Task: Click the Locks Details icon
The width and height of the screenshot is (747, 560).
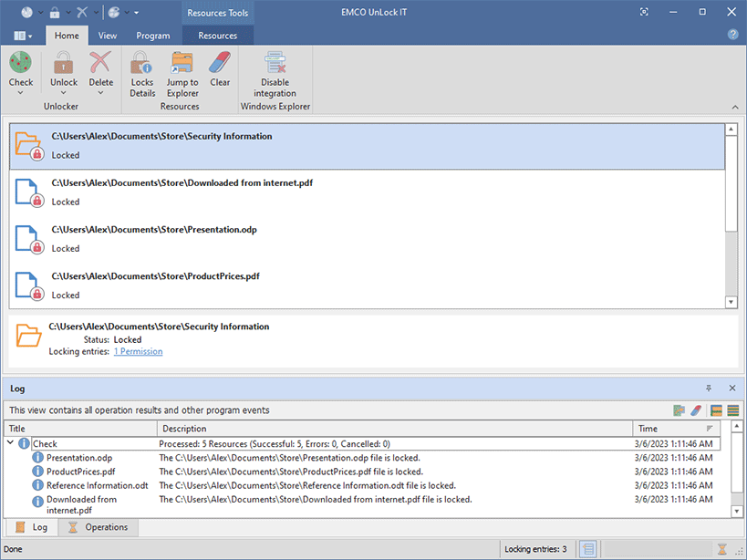Action: click(142, 64)
